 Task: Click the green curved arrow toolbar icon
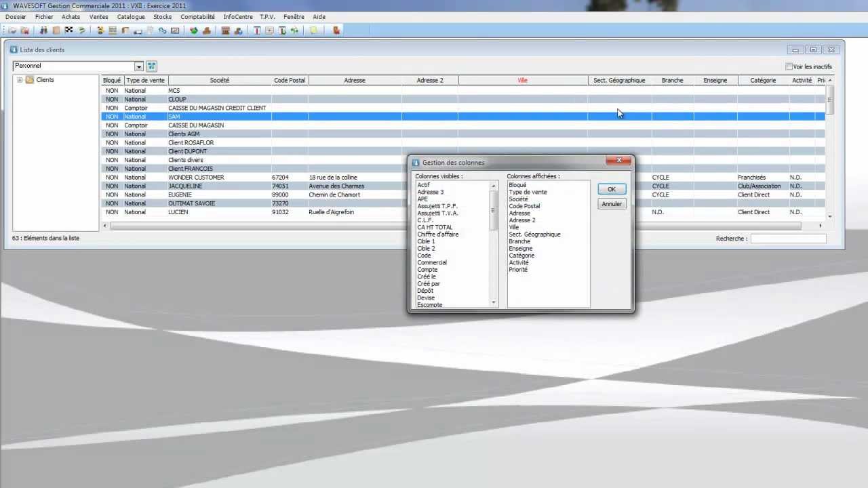[x=81, y=30]
